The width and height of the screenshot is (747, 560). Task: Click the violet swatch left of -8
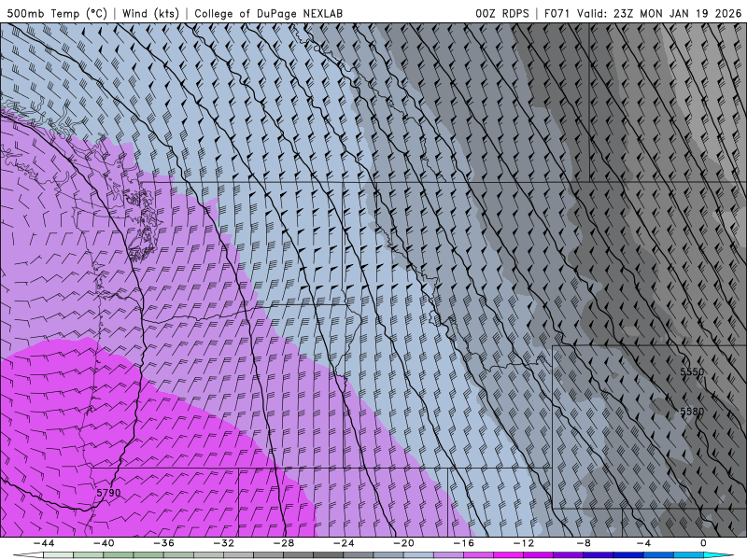pyautogui.click(x=569, y=555)
